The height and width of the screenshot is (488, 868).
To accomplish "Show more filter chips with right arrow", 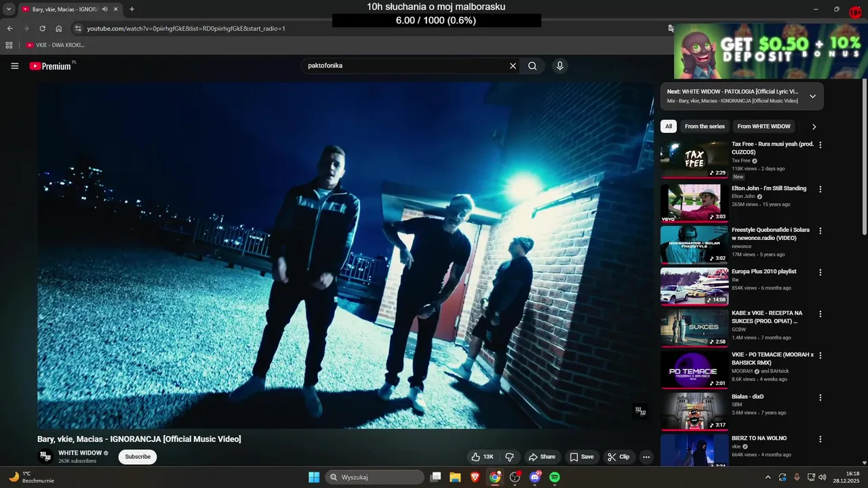I will pos(814,126).
